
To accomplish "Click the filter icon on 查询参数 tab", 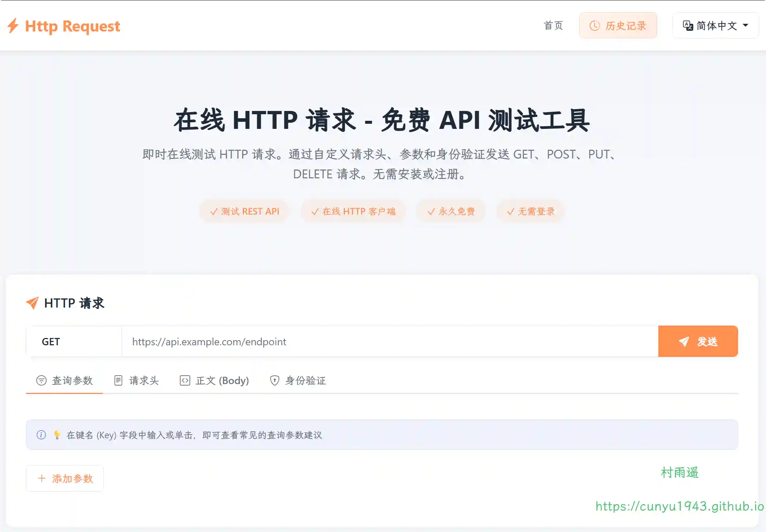I will click(x=41, y=380).
